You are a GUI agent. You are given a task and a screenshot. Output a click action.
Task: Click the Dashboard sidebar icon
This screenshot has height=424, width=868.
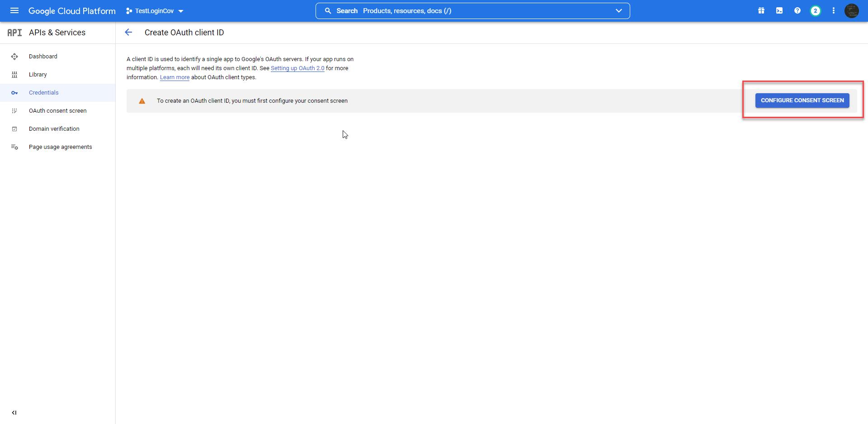[14, 57]
